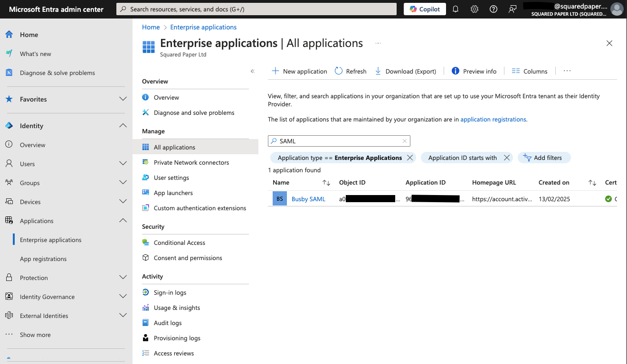Expand the External Identities section chevron

tap(123, 316)
